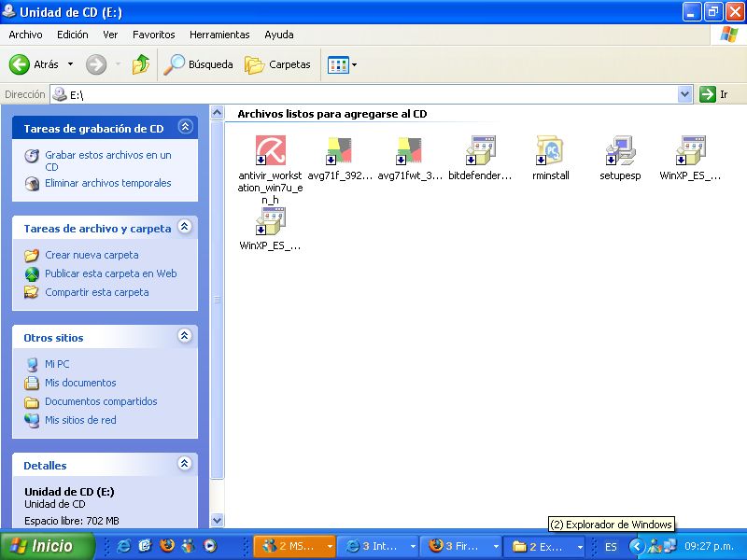Click Eliminar archivos temporales link

[x=107, y=183]
